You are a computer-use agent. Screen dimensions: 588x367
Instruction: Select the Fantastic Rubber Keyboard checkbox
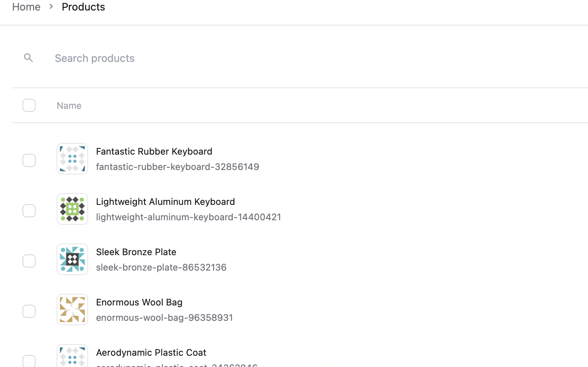[29, 161]
